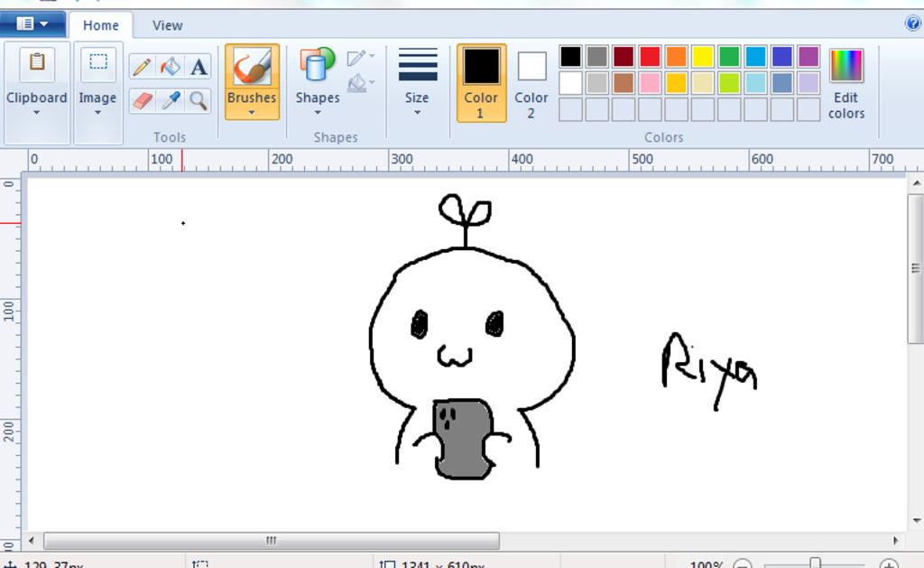Click the Paint help icon

pos(913,23)
